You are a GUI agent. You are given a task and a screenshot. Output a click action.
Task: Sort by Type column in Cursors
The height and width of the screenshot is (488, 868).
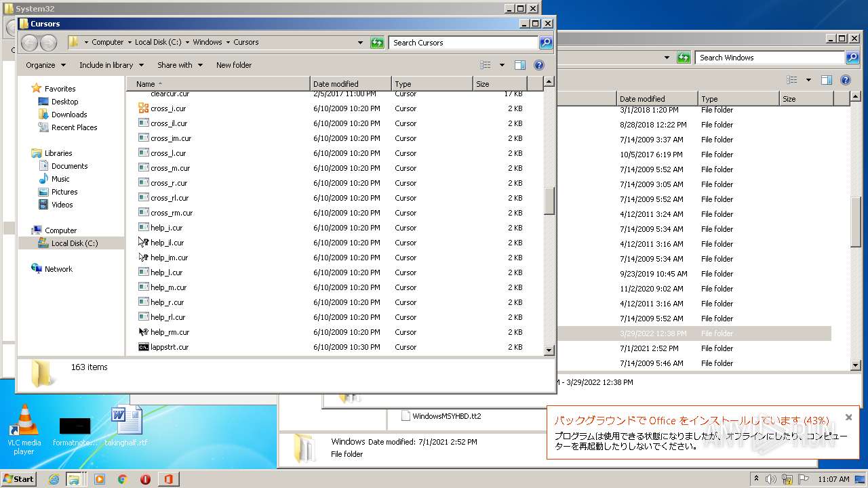pos(432,84)
